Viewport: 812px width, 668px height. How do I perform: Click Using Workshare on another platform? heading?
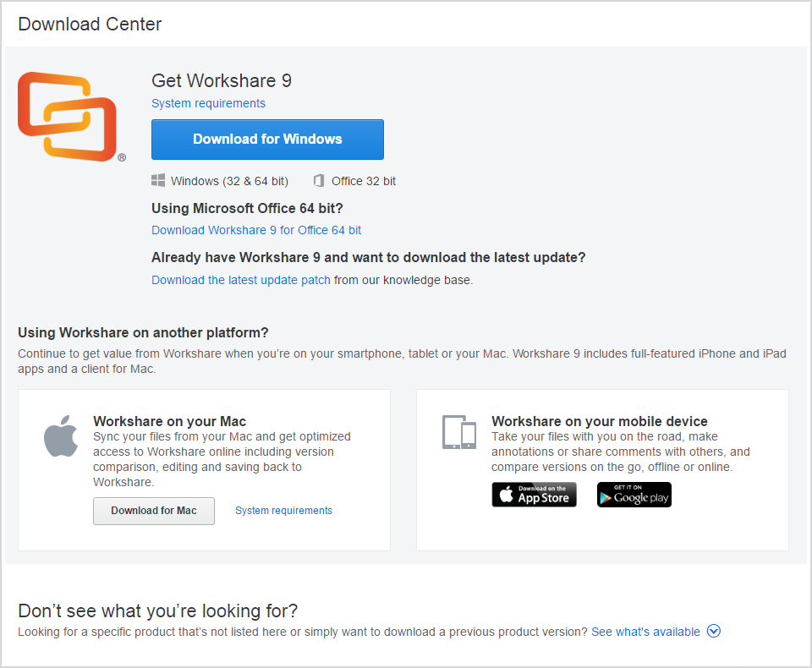click(143, 332)
